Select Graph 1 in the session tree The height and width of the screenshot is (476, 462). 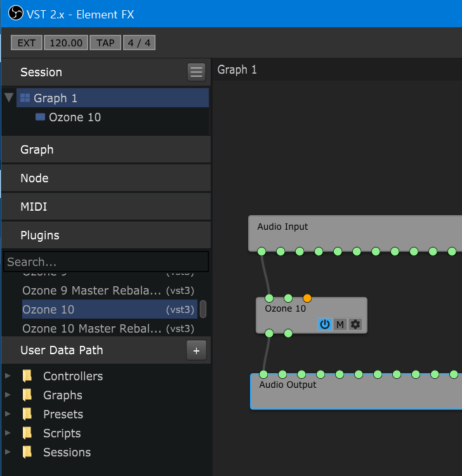pos(112,98)
